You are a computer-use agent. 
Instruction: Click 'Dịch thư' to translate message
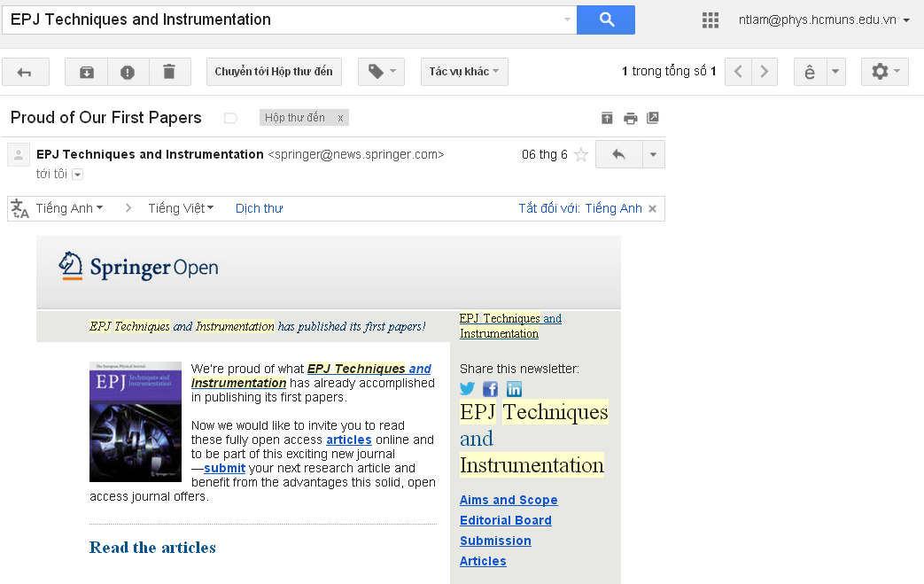pyautogui.click(x=260, y=208)
